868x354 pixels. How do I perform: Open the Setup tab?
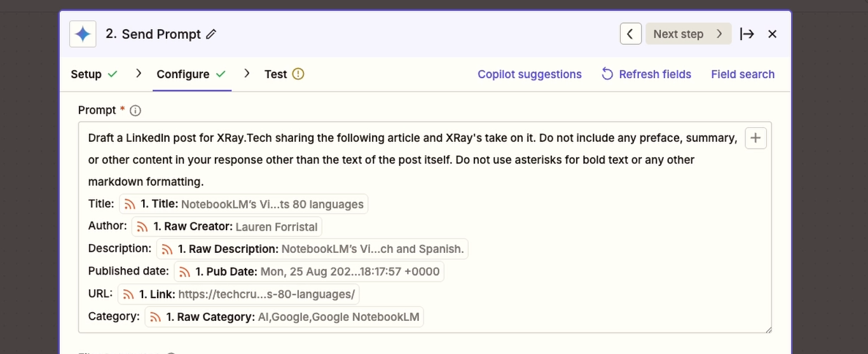click(x=94, y=74)
